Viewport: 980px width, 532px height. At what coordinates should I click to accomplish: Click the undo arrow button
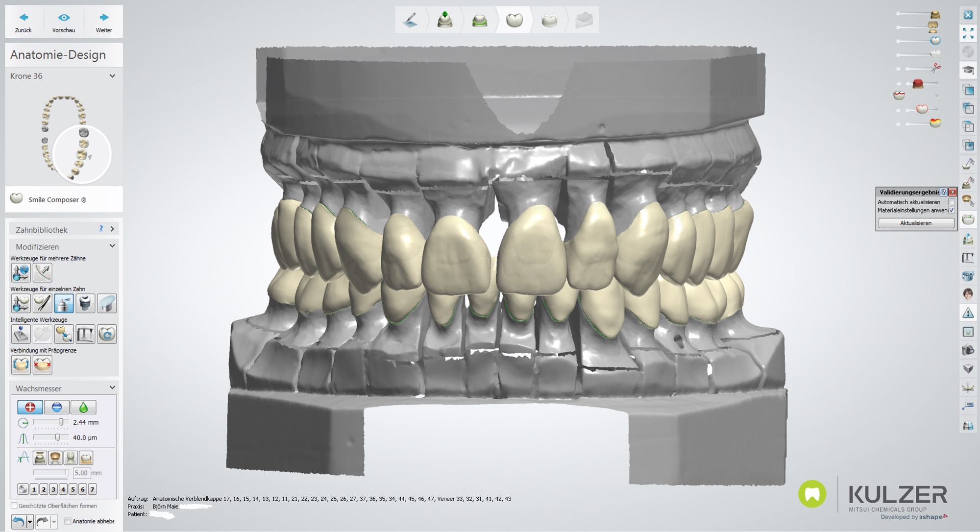pyautogui.click(x=18, y=521)
